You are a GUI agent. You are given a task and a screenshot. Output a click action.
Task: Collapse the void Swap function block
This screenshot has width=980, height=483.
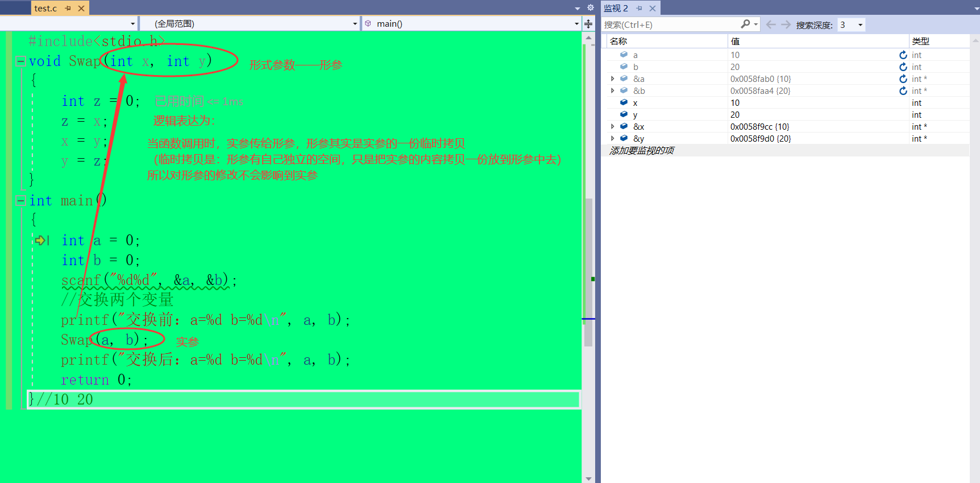(x=20, y=61)
